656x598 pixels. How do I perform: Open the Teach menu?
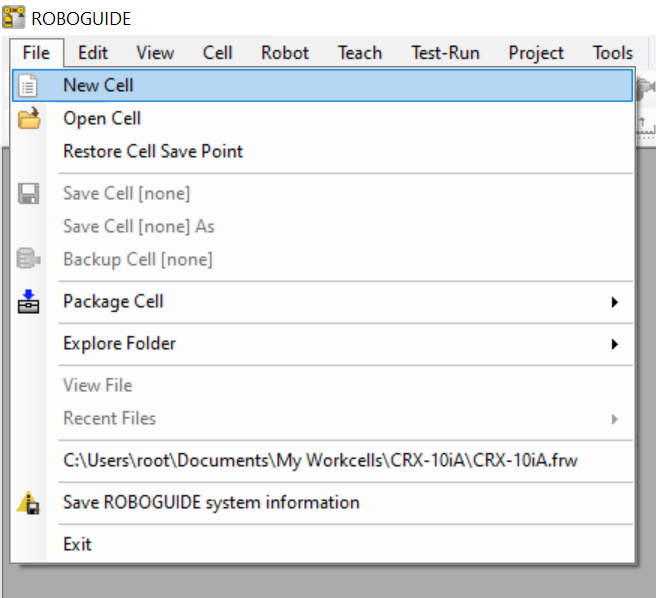tap(360, 53)
